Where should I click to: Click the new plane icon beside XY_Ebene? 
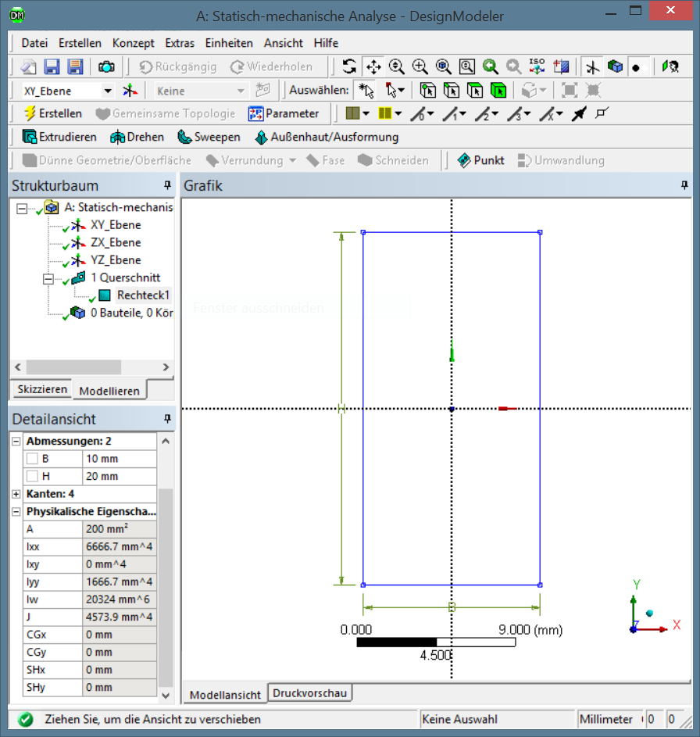(129, 91)
